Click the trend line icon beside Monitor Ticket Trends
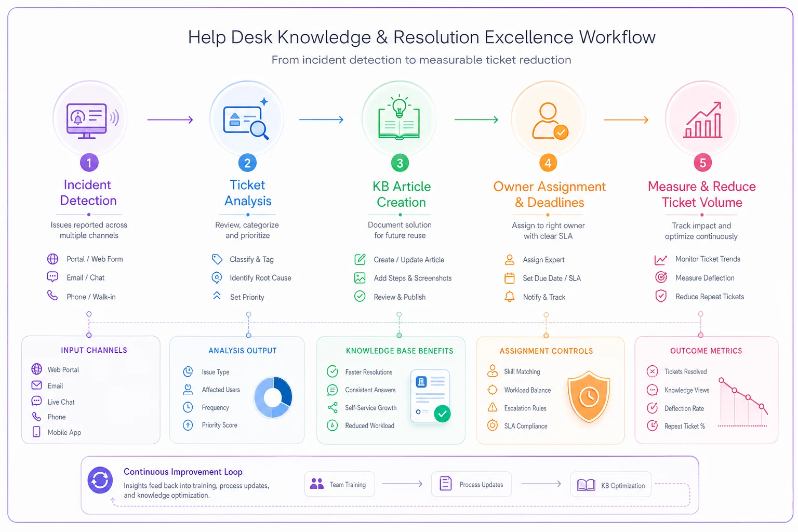 click(661, 259)
